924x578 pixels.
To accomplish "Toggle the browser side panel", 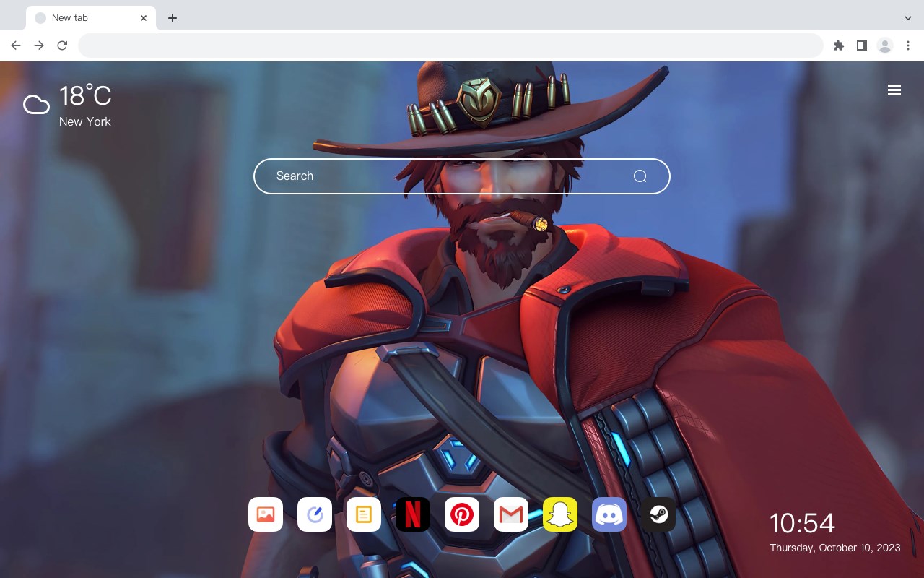I will pos(861,46).
